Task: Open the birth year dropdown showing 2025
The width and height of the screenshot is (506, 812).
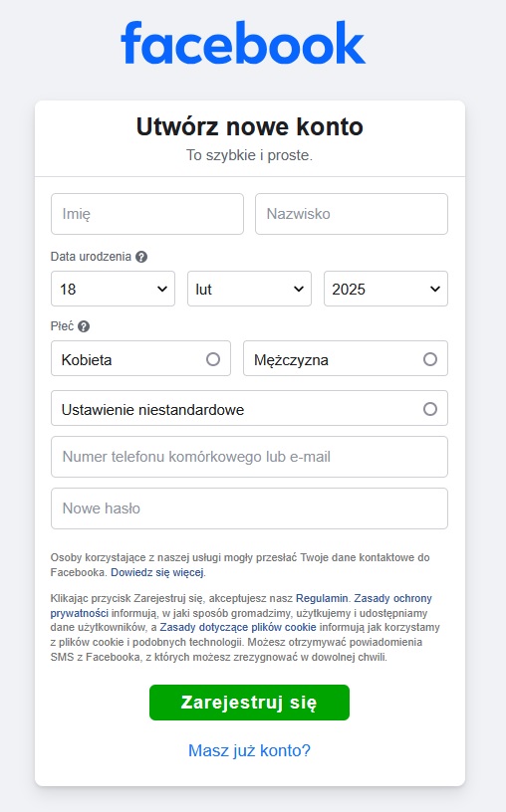Action: pos(385,289)
